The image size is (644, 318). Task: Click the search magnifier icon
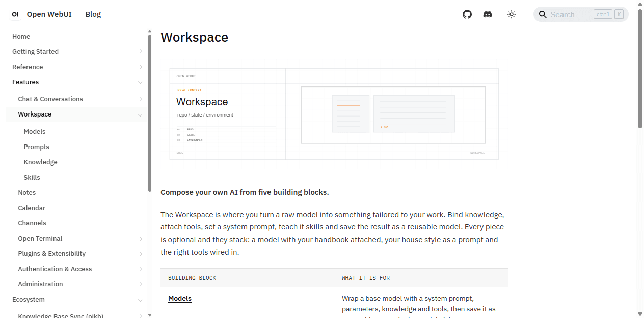click(543, 14)
